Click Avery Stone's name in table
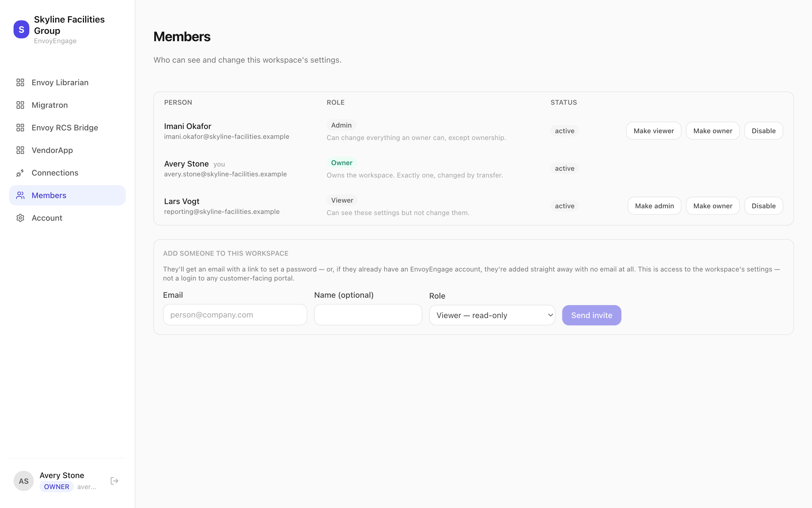812x508 pixels. [x=186, y=164]
